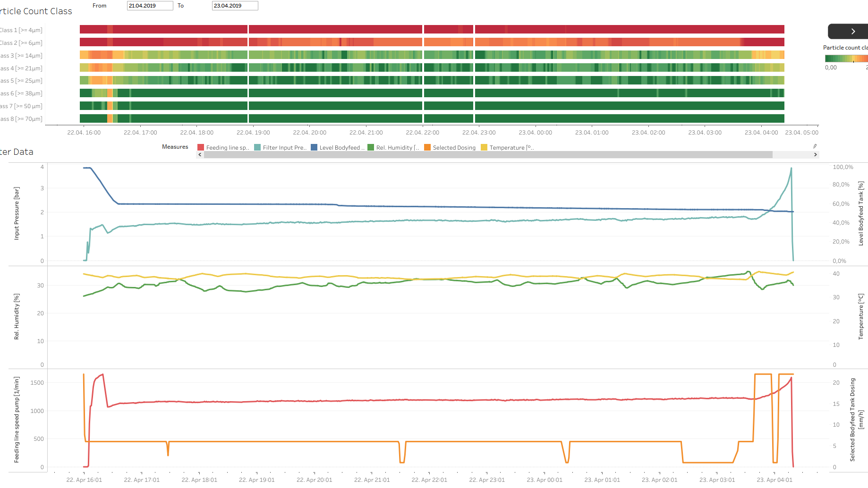Click the red Feeding line speed legend swatch

click(201, 148)
